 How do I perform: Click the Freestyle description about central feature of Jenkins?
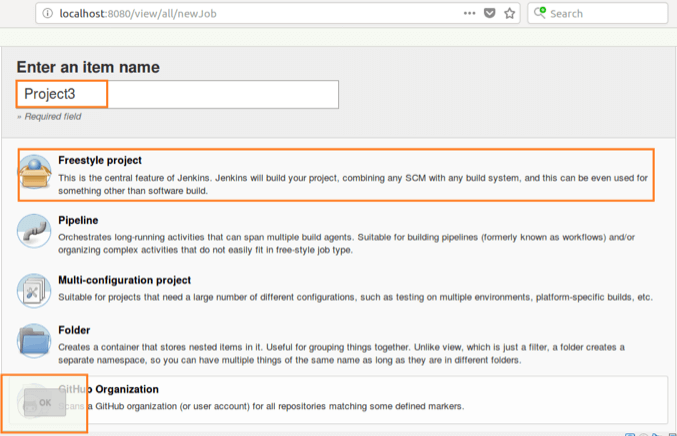(353, 184)
